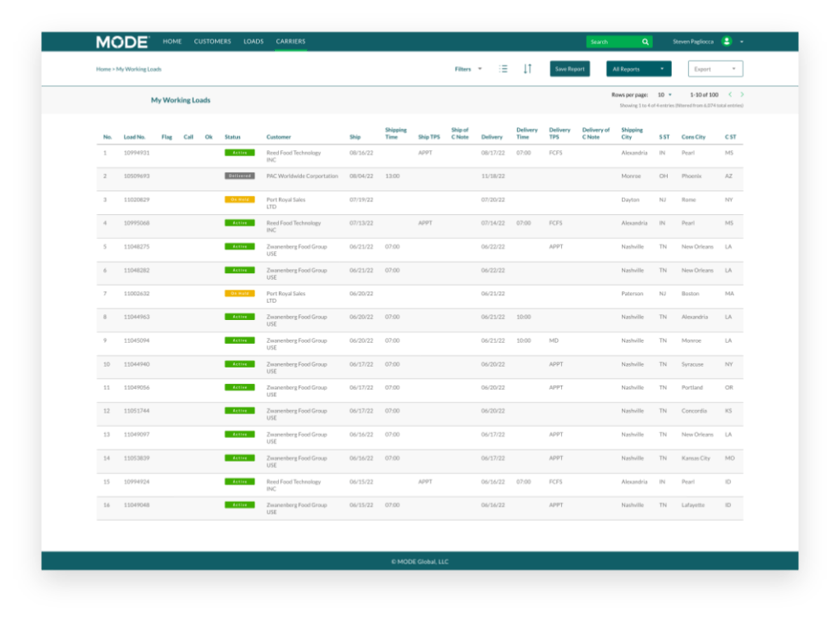Click MD delivery TPS cell in row 9
This screenshot has width=840, height=621.
554,340
